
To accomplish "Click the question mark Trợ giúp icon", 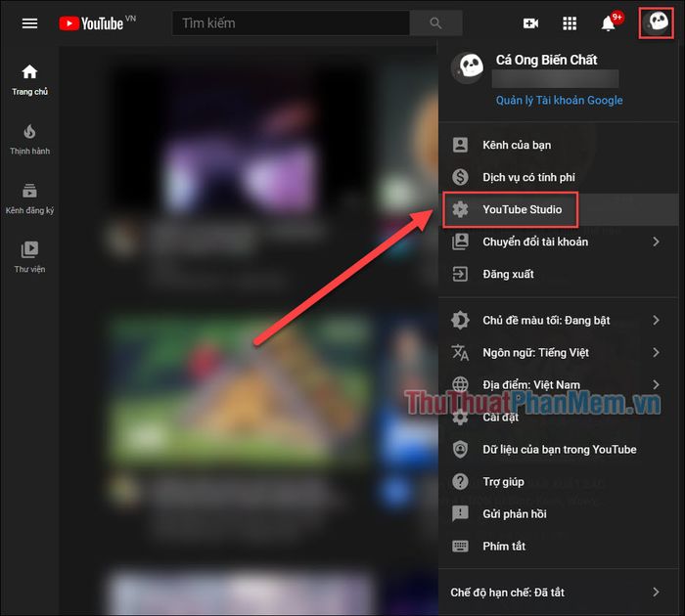I will coord(460,481).
